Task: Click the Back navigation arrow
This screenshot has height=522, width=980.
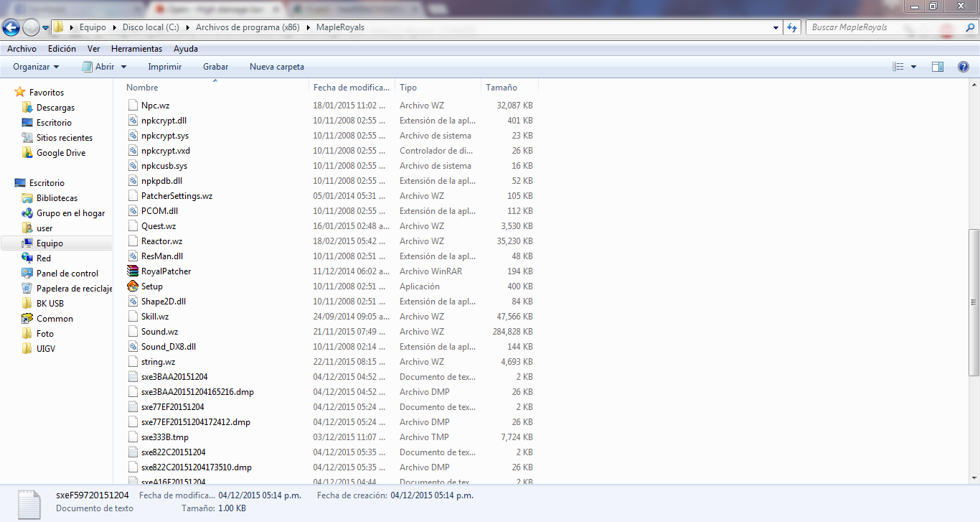Action: click(x=11, y=27)
